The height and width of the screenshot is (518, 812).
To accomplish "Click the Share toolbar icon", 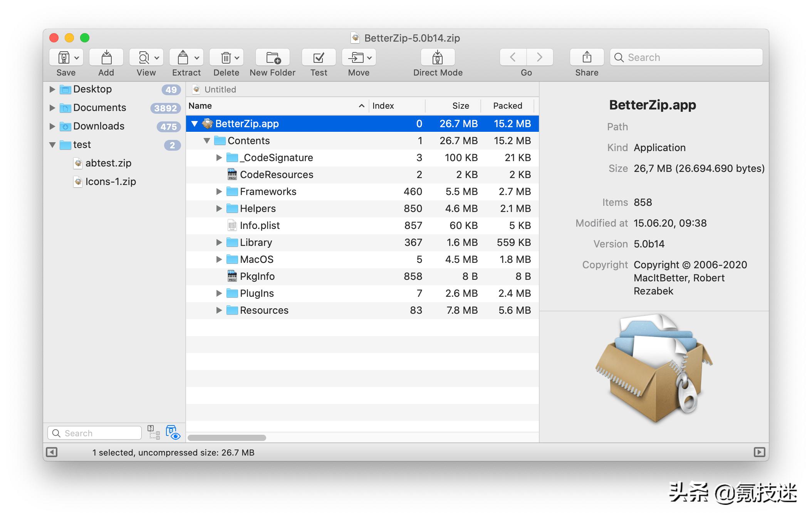I will click(587, 58).
